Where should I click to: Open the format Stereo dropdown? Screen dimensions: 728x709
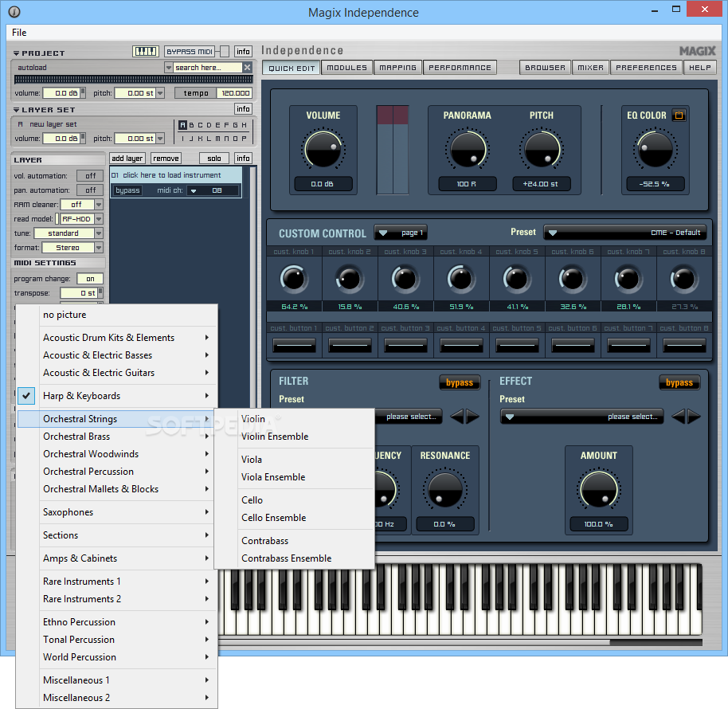pos(99,248)
